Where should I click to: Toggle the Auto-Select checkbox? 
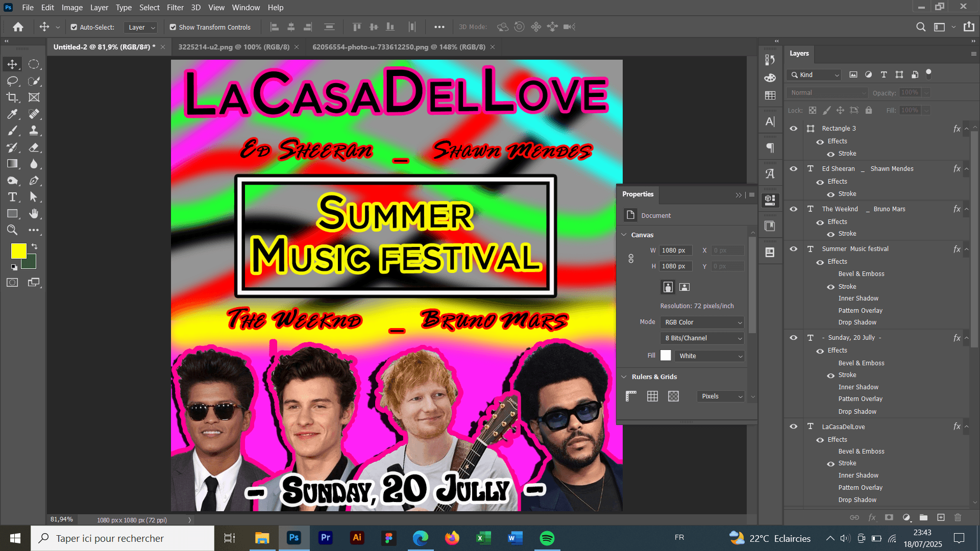[74, 27]
